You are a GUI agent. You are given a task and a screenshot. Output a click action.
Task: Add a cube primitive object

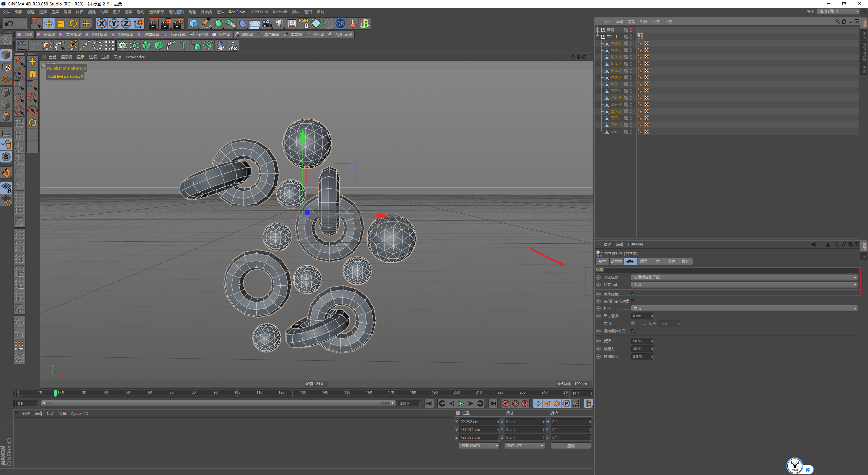[x=194, y=23]
